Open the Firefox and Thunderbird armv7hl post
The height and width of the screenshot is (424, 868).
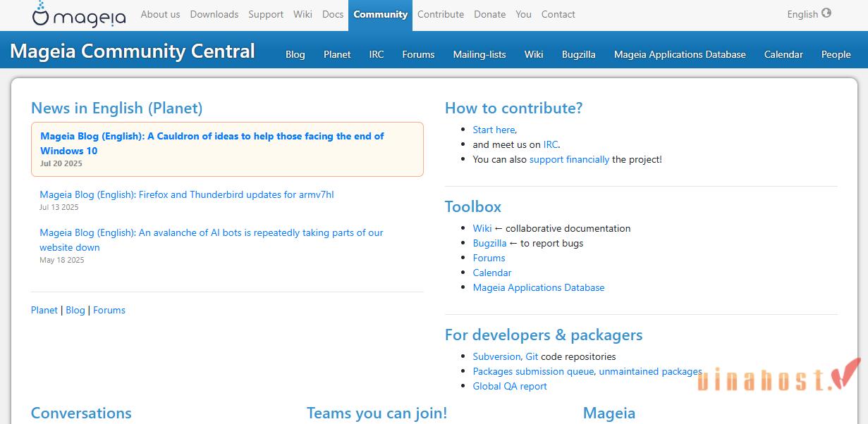click(187, 194)
